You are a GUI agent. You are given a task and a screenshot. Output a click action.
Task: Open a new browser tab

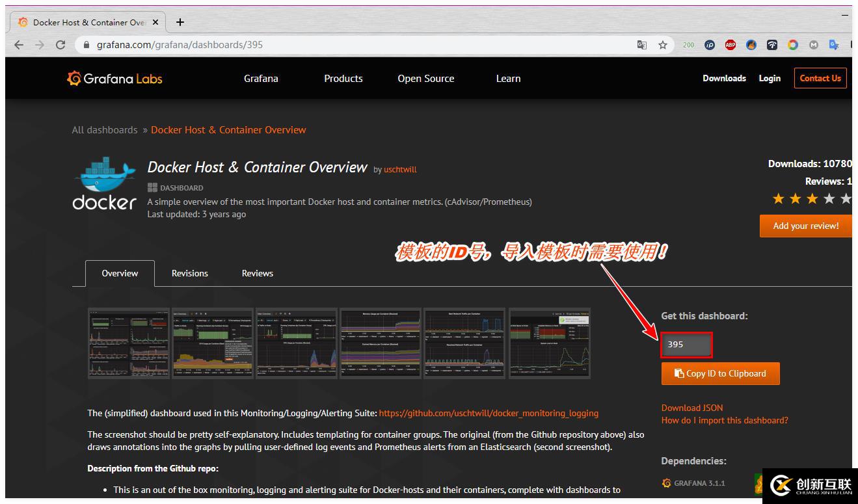[180, 22]
